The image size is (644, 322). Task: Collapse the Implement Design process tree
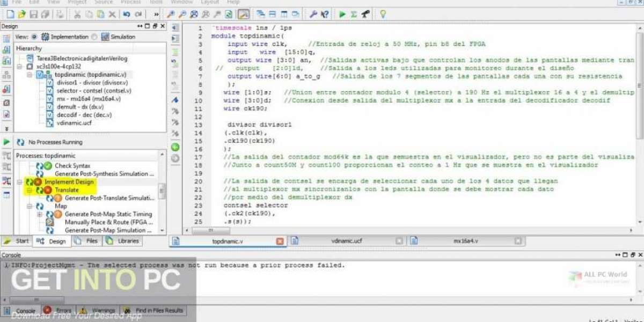(20, 182)
